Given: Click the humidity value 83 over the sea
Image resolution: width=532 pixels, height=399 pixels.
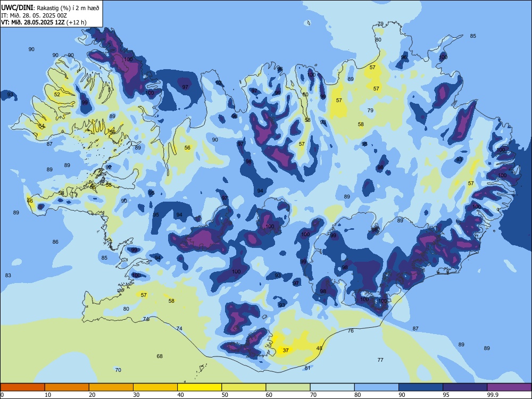Looking at the screenshot, I should (x=8, y=275).
